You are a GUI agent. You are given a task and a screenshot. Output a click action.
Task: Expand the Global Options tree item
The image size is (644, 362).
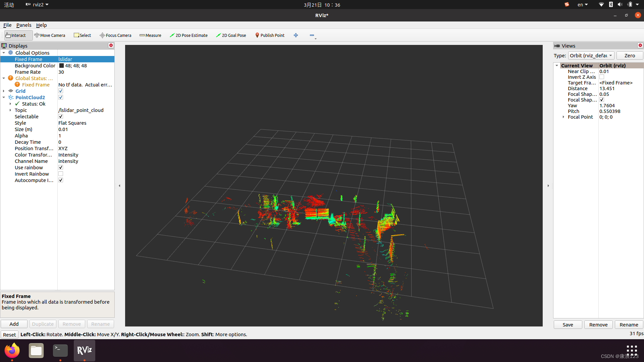4,53
